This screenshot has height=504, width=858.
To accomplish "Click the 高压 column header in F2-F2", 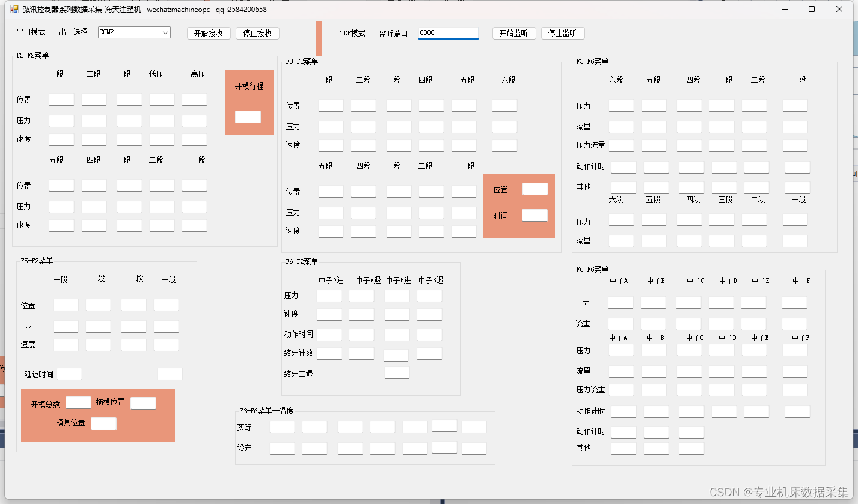I will click(x=198, y=74).
